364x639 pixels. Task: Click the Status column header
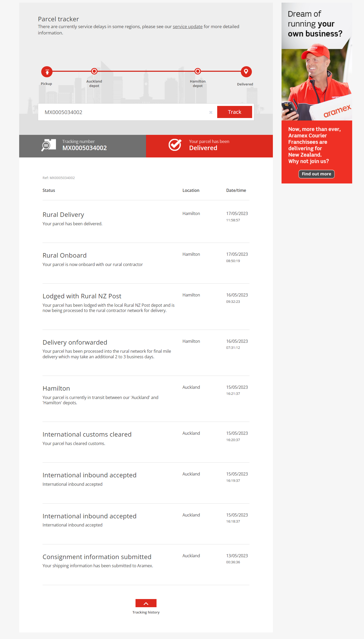[x=49, y=190]
